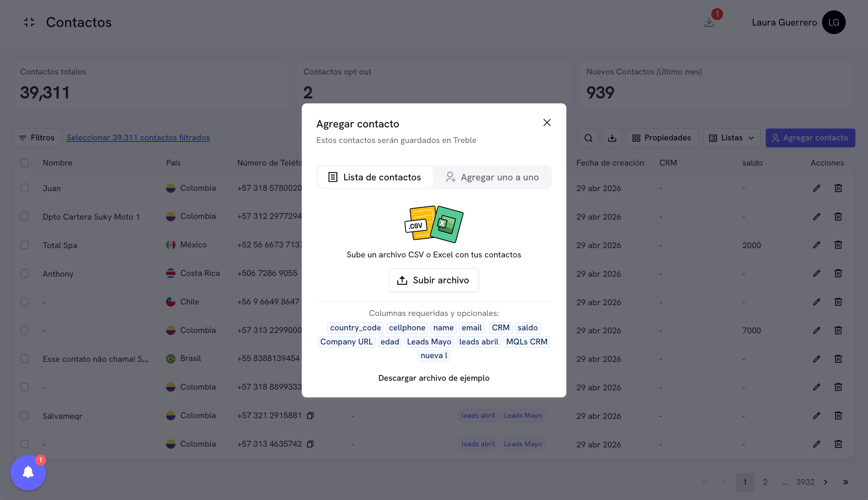
Task: Check the Sálvameqr row checkbox
Action: pyautogui.click(x=24, y=416)
